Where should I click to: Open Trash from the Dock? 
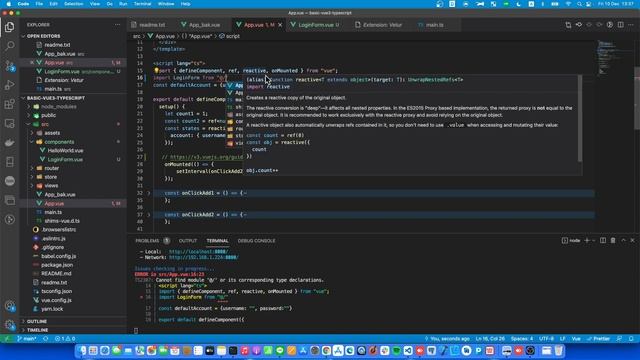pos(559,351)
